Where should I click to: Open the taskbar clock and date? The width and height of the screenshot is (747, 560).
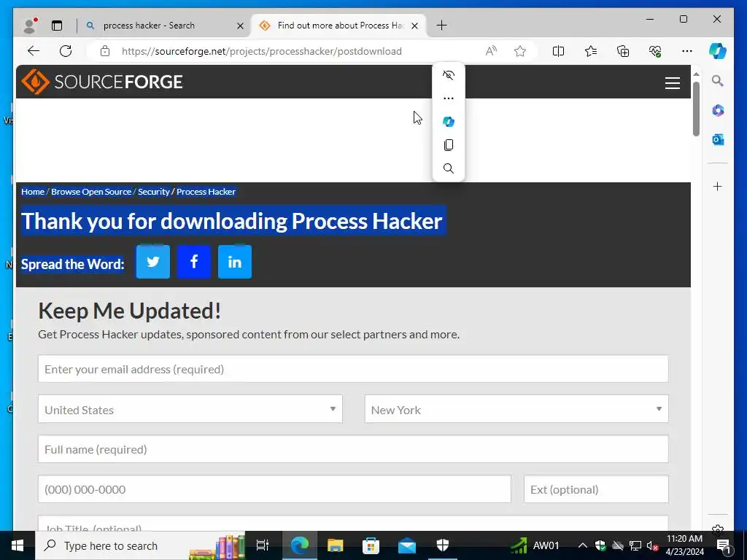(x=684, y=545)
